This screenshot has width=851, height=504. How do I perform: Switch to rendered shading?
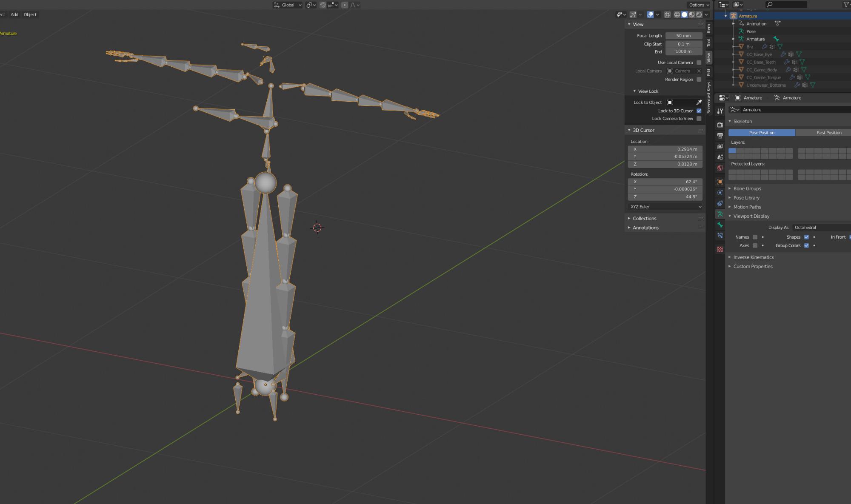[x=699, y=15]
